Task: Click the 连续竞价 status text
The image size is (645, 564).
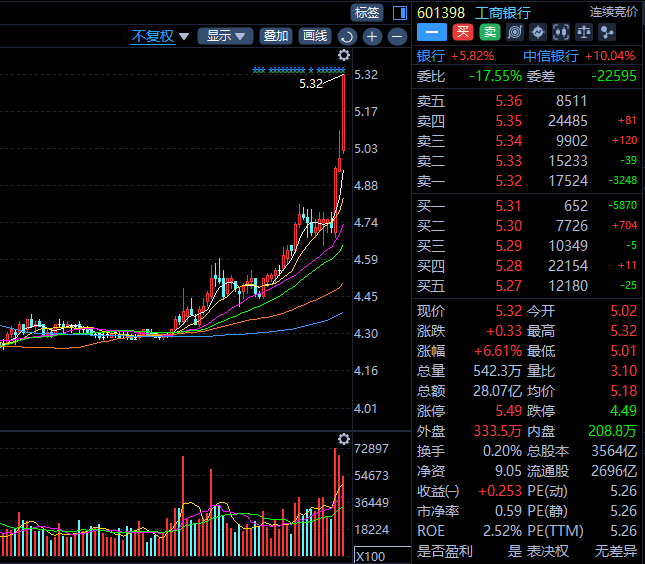Action: point(613,12)
